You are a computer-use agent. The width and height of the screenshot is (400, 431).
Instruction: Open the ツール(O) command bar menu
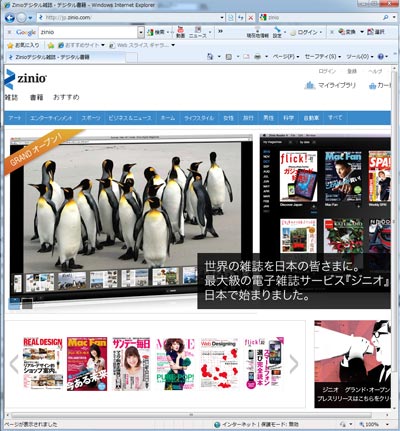(359, 57)
